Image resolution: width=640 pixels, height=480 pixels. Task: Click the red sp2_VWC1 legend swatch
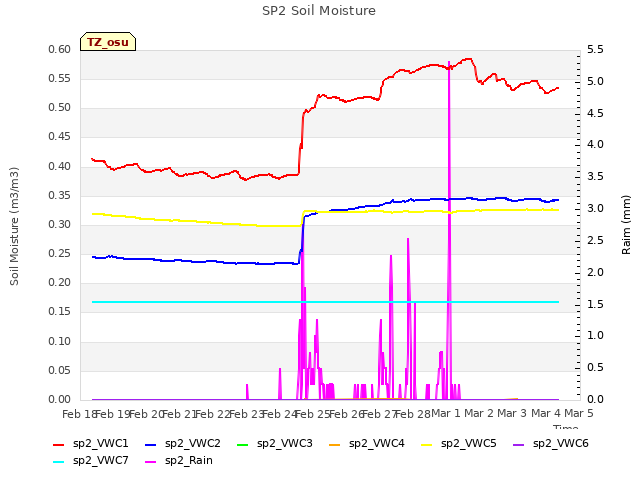[x=59, y=444]
